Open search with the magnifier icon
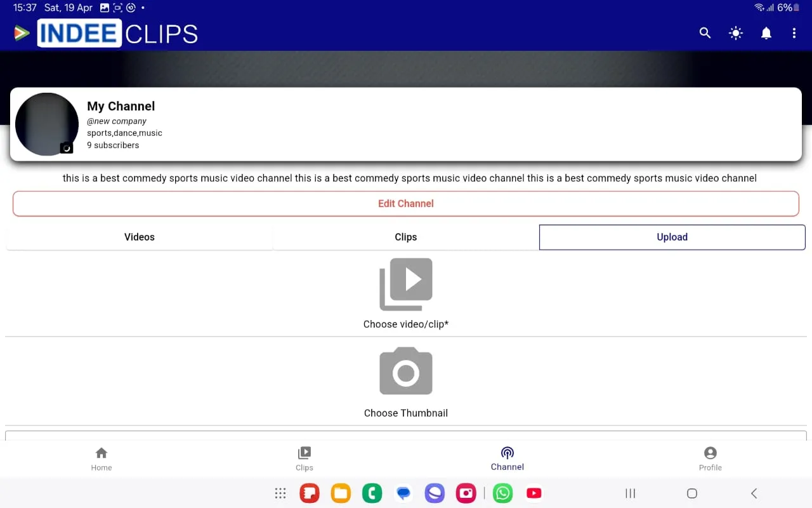 coord(705,33)
